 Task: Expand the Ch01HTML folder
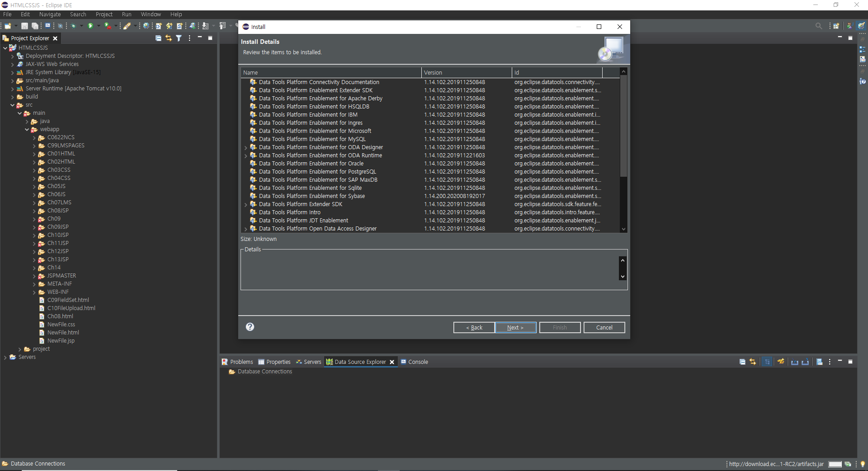(x=34, y=154)
